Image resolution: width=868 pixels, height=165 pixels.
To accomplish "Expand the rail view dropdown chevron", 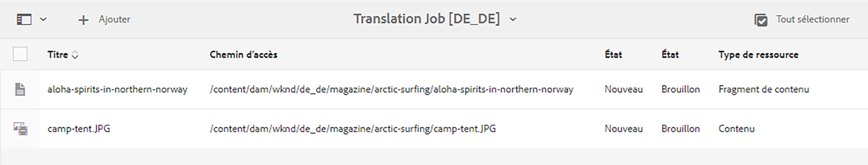I will (43, 19).
